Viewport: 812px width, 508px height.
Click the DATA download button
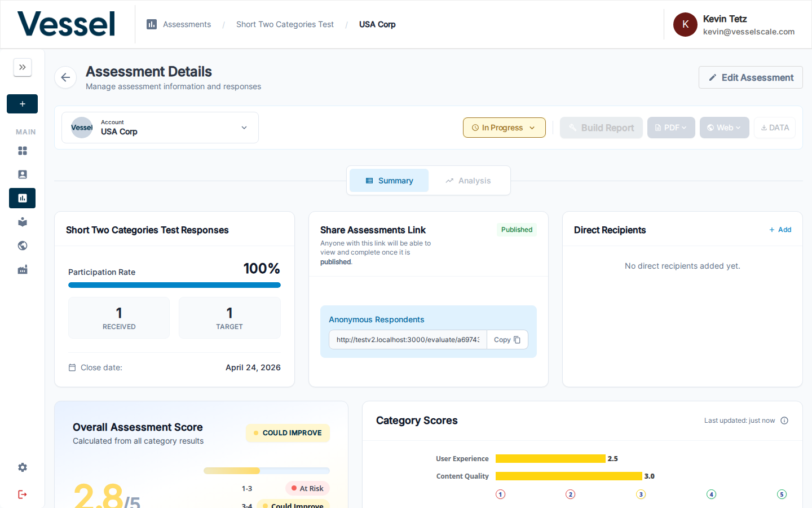pyautogui.click(x=775, y=128)
